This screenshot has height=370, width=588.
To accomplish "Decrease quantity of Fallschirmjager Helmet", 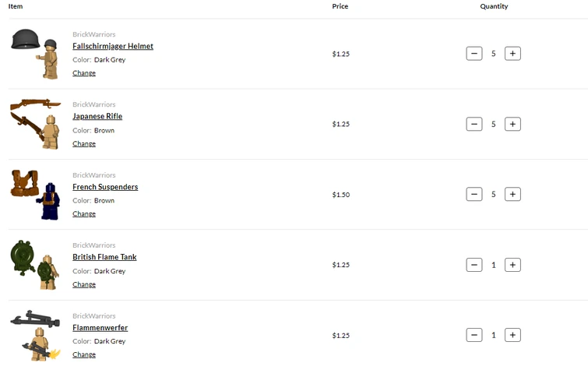I will [474, 54].
